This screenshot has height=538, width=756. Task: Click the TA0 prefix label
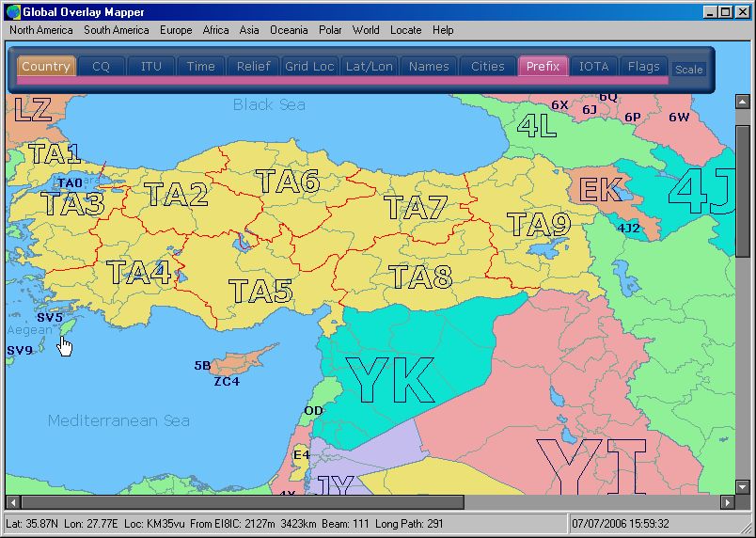pyautogui.click(x=71, y=183)
